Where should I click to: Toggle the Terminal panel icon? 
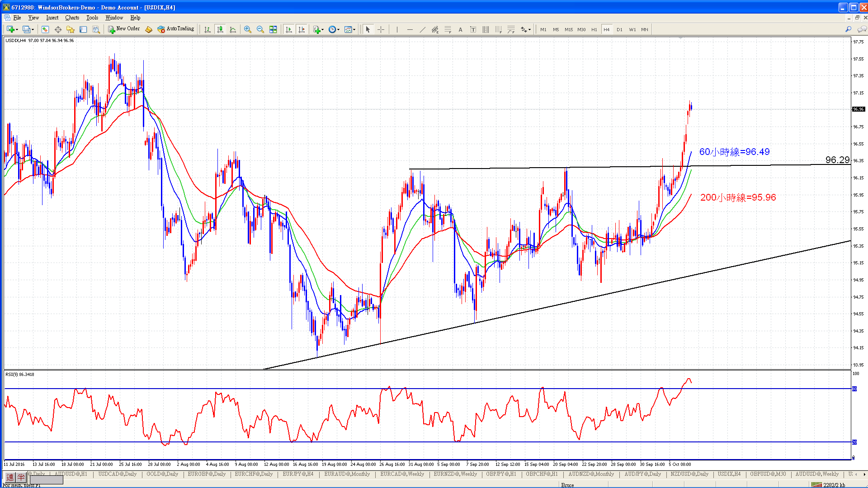[x=83, y=29]
